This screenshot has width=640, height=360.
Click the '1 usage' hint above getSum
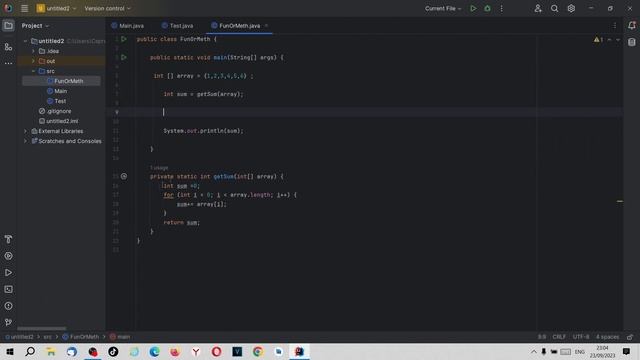[159, 168]
